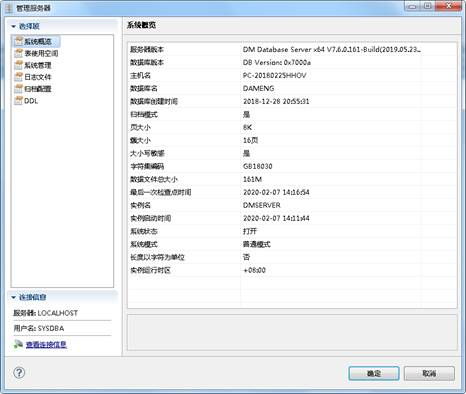Confirm with the 确定 button
This screenshot has width=466, height=394.
374,373
